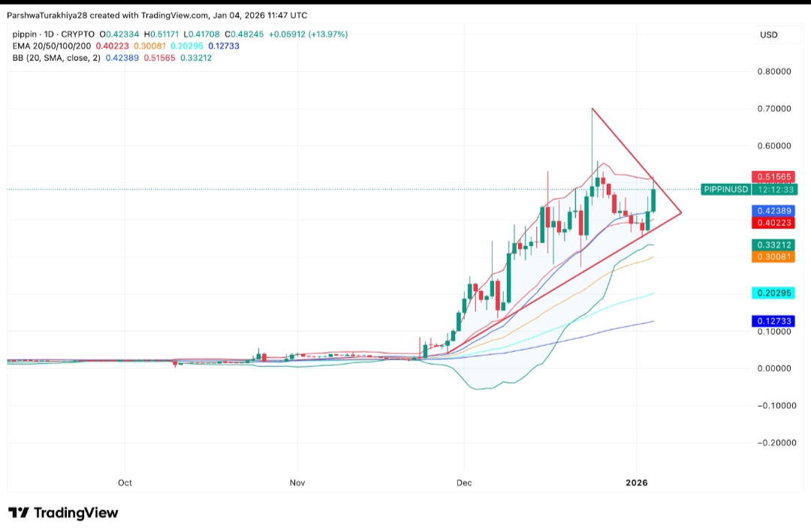Click the cyan 0.20295 EMA price label

773,293
